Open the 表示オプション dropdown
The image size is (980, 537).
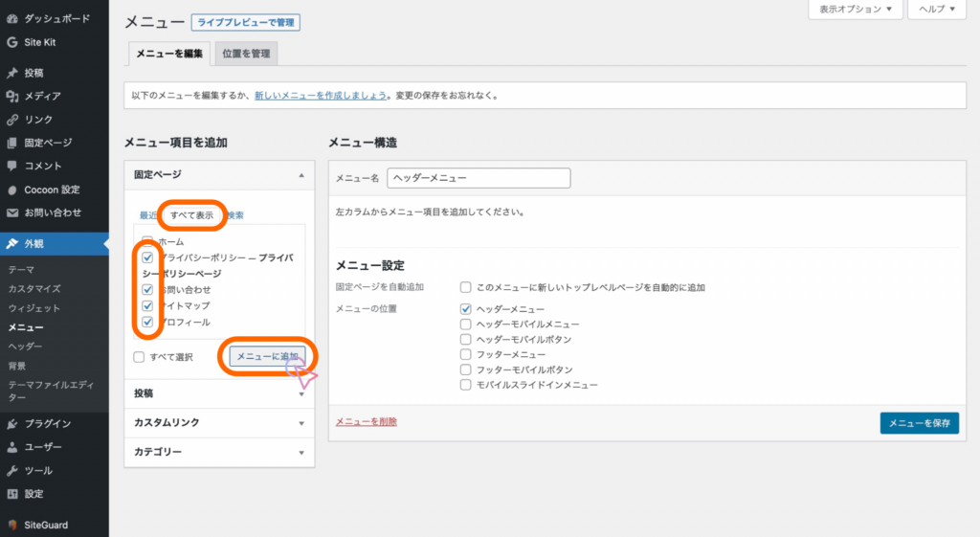click(856, 9)
